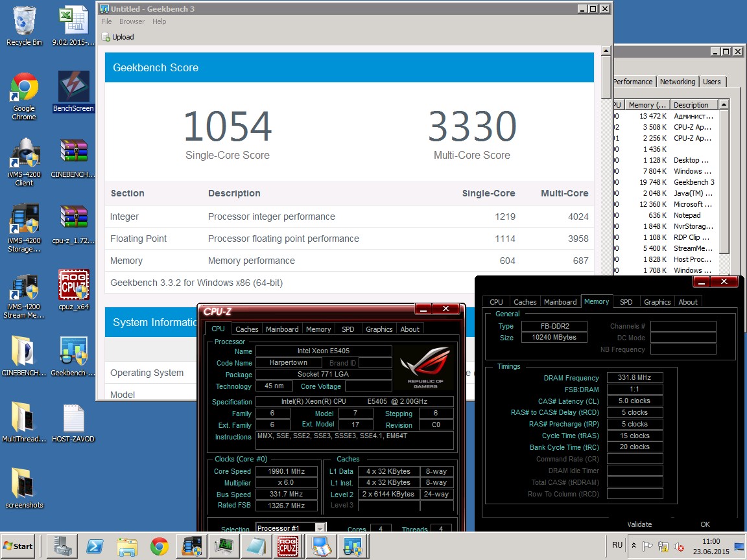Click Validate in the black CPU-Z window
This screenshot has width=747, height=560.
point(639,524)
